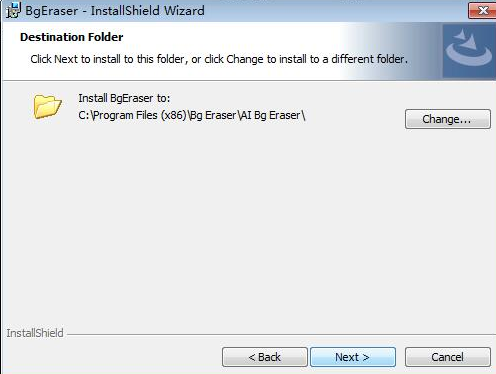Click the separator line beside InstallShield
The width and height of the screenshot is (496, 374).
pyautogui.click(x=281, y=334)
